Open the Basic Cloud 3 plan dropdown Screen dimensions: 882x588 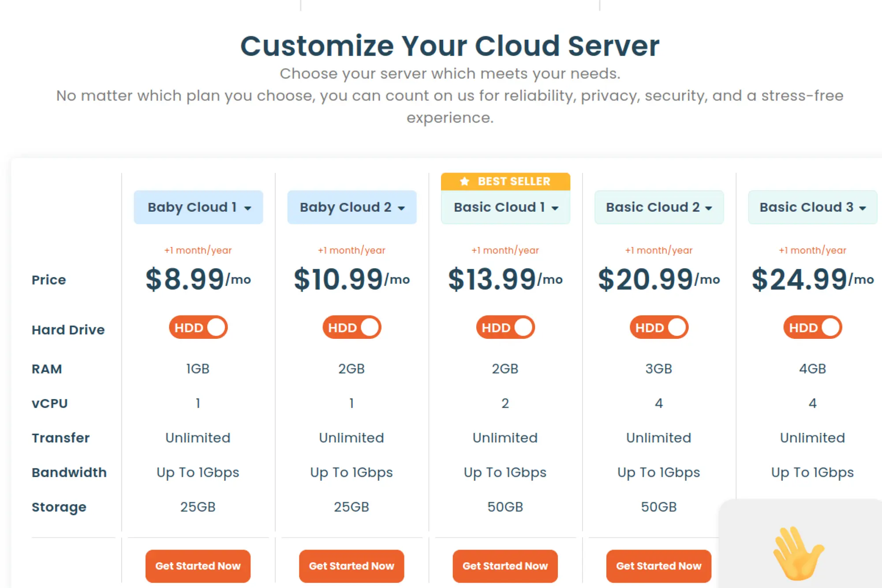812,207
